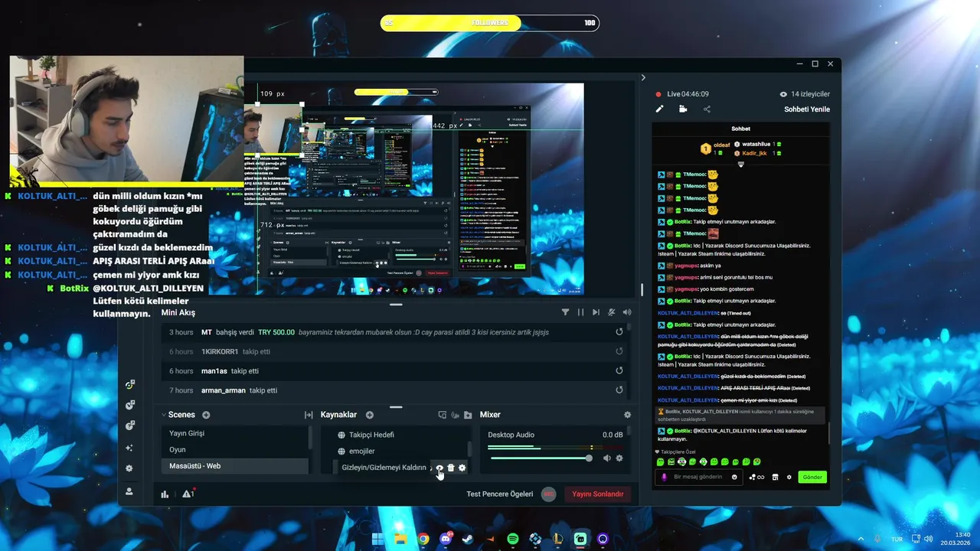Open the Windows Start menu
The height and width of the screenshot is (551, 980).
pos(378,539)
